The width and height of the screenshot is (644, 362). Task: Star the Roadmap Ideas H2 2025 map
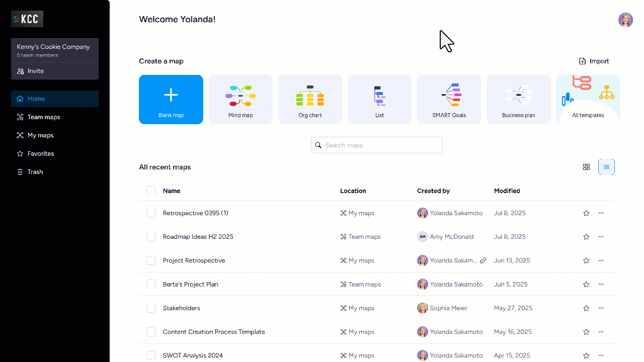point(586,237)
